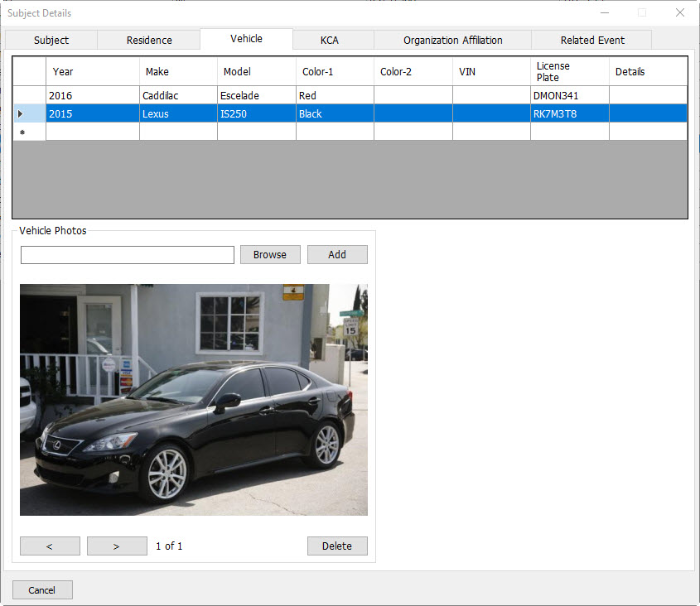700x606 pixels.
Task: Click the Browse button for vehicle photos
Action: [x=270, y=255]
